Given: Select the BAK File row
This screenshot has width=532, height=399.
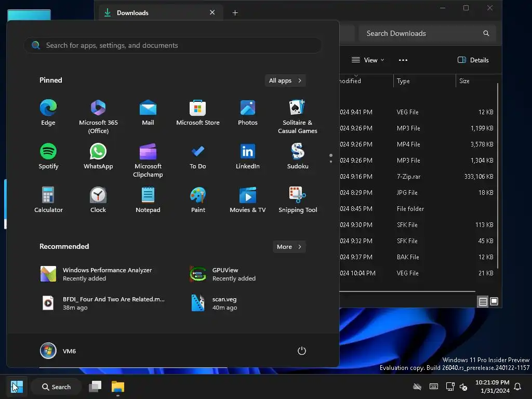Looking at the screenshot, I should tap(417, 257).
